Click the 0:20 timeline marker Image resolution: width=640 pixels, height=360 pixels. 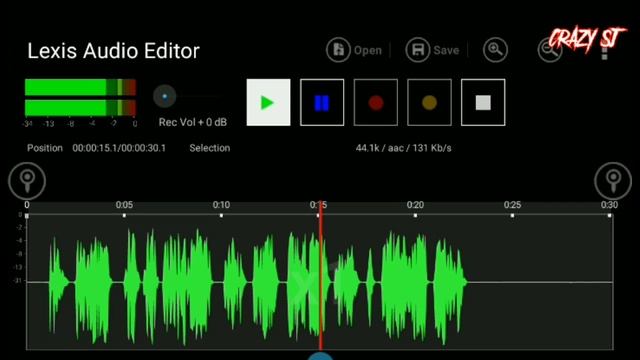415,205
